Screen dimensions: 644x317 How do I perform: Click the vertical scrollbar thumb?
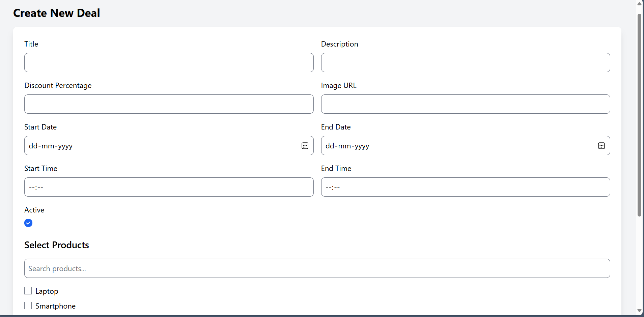[x=639, y=115]
